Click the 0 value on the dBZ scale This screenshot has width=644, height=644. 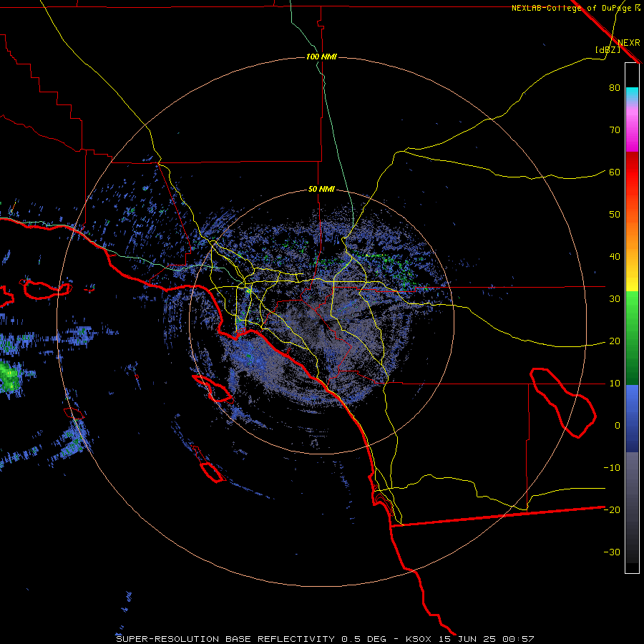[618, 426]
